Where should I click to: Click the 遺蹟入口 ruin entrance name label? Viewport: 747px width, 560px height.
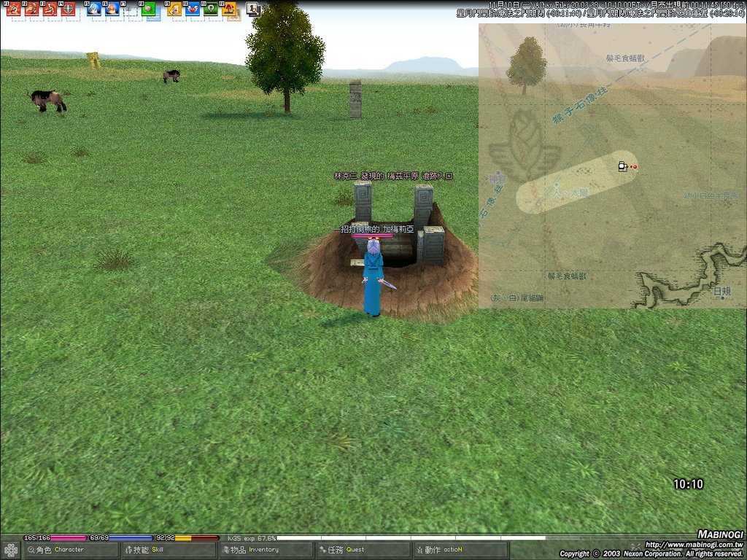(393, 176)
